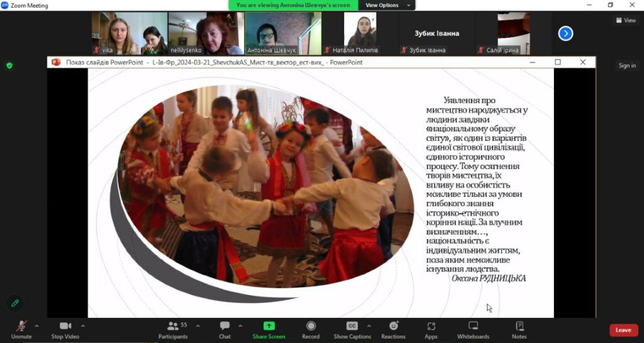
Task: Click the red Leave button
Action: click(623, 330)
